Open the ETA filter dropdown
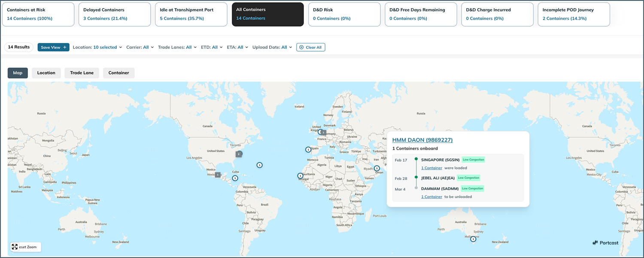644x258 pixels. [x=237, y=47]
